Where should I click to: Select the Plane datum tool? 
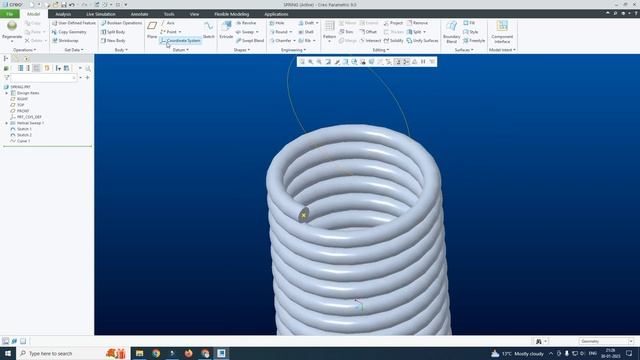[152, 29]
